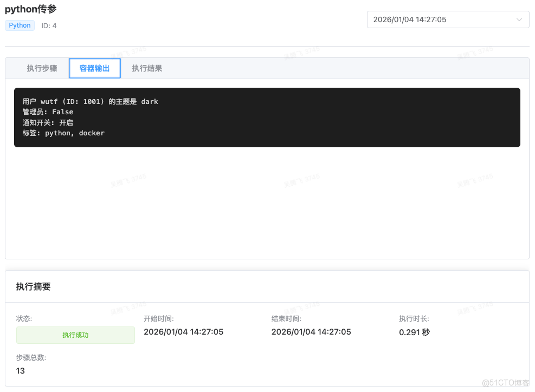Open the 执行结果 tab
Image resolution: width=535 pixels, height=392 pixels.
pyautogui.click(x=147, y=68)
